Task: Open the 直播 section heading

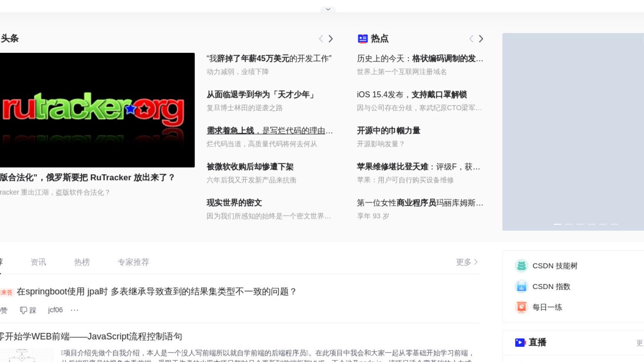Action: coord(538,342)
